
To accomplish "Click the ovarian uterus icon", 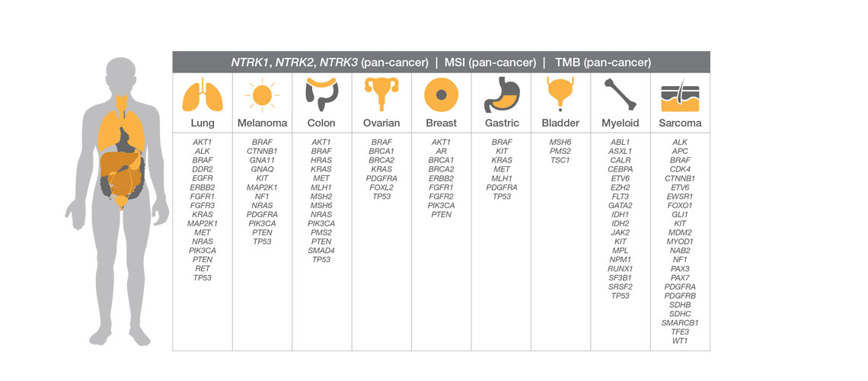I will tap(381, 95).
